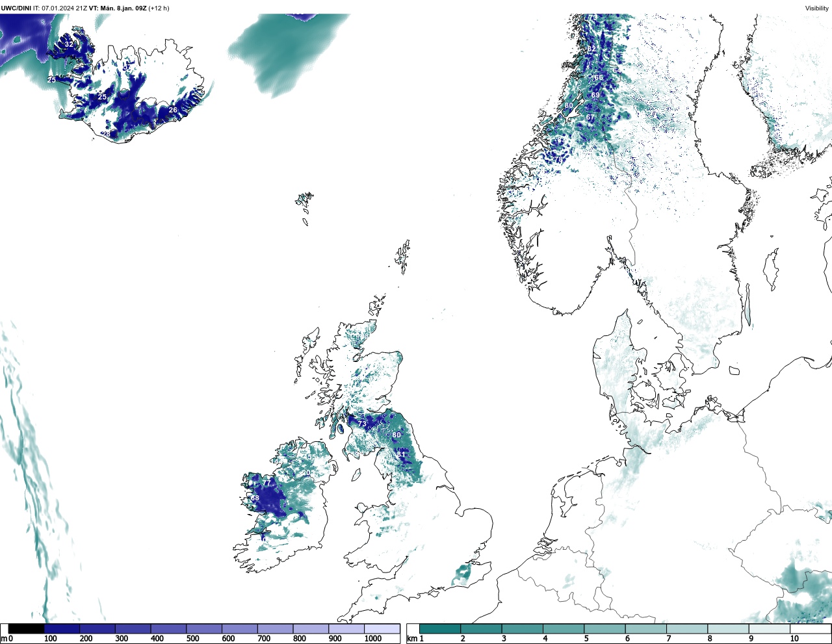832x644 pixels.
Task: Click the '68' value on Ireland's west coast
Action: click(255, 498)
